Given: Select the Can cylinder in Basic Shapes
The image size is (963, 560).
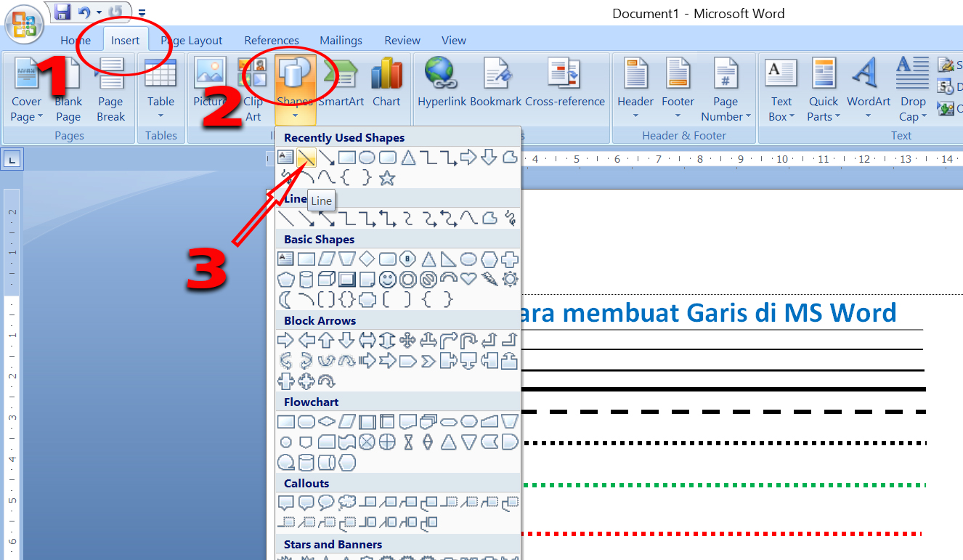Looking at the screenshot, I should [306, 279].
